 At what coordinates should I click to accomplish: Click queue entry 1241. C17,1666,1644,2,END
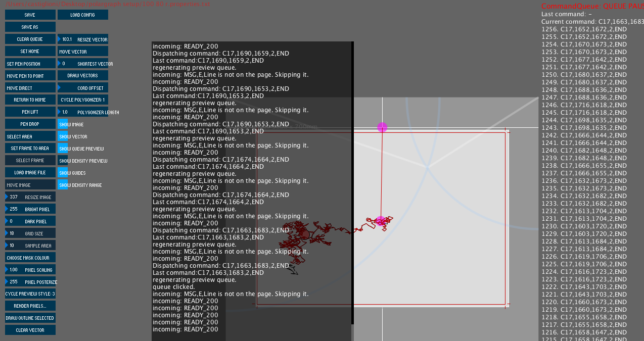point(584,143)
